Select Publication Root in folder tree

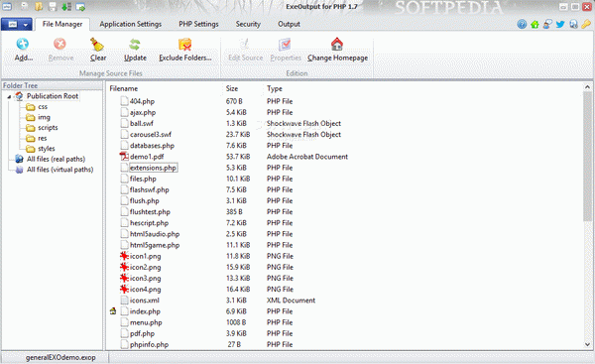pyautogui.click(x=53, y=96)
